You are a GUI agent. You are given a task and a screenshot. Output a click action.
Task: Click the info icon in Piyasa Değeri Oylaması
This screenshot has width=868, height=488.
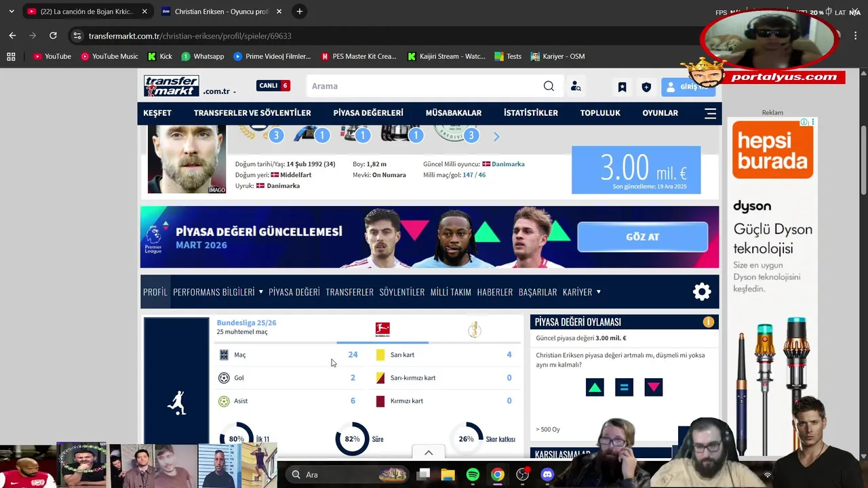click(708, 322)
